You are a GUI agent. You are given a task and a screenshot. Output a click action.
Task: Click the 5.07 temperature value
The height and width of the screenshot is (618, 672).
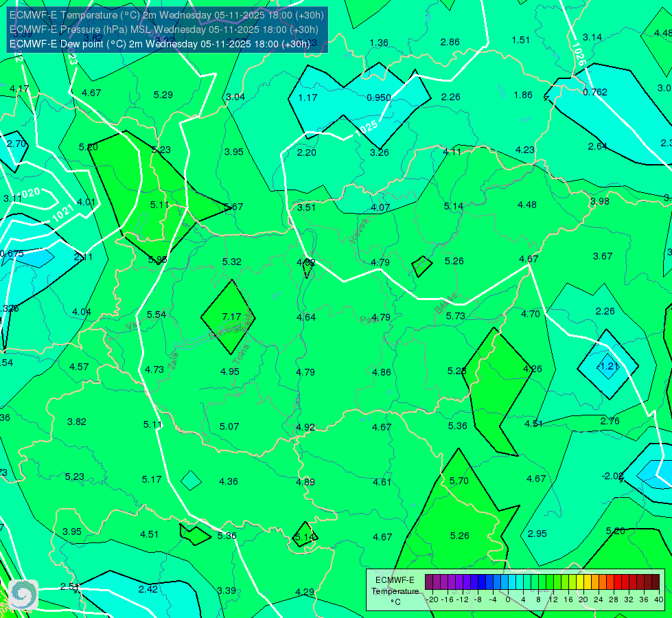click(x=229, y=426)
